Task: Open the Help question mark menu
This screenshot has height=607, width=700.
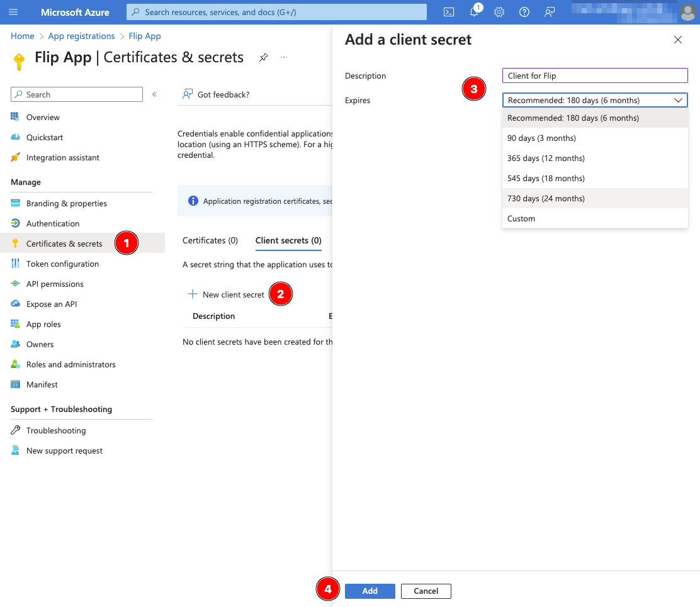Action: point(524,12)
